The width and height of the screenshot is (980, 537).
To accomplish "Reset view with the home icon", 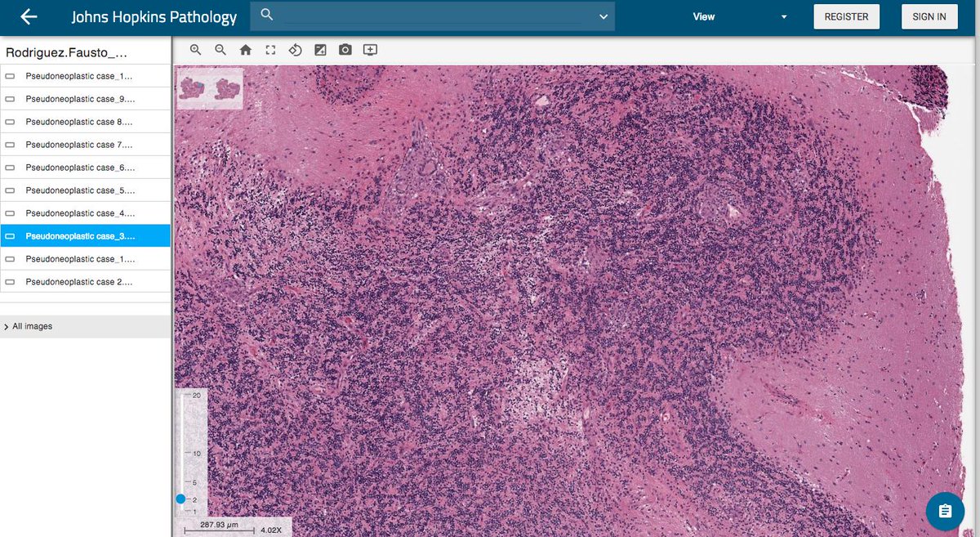I will pyautogui.click(x=245, y=50).
